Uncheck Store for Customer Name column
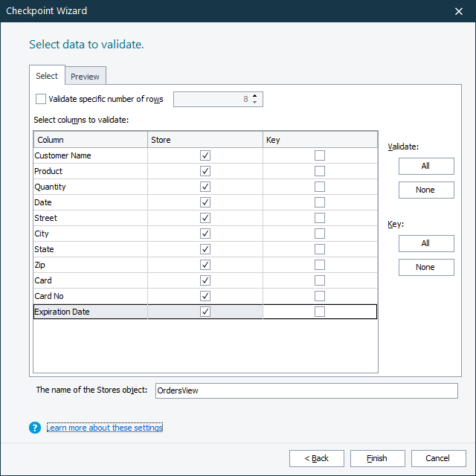476x476 pixels. (x=205, y=155)
